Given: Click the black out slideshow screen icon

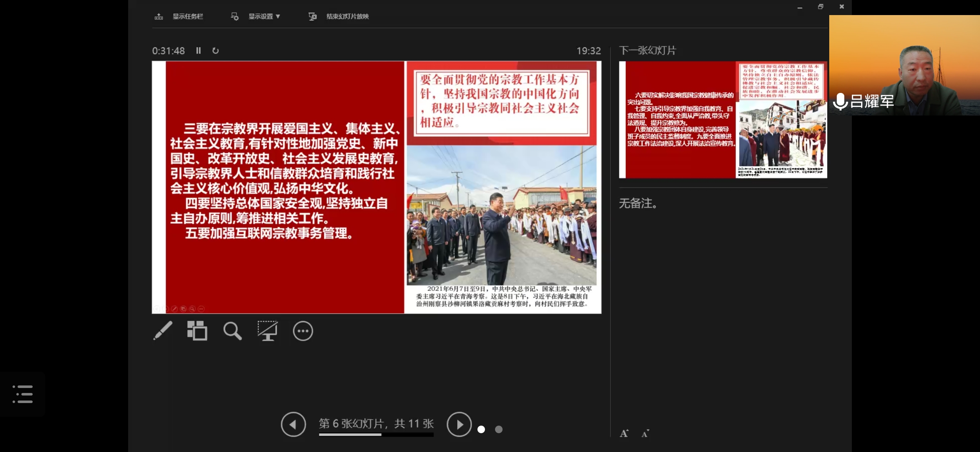Looking at the screenshot, I should (267, 331).
